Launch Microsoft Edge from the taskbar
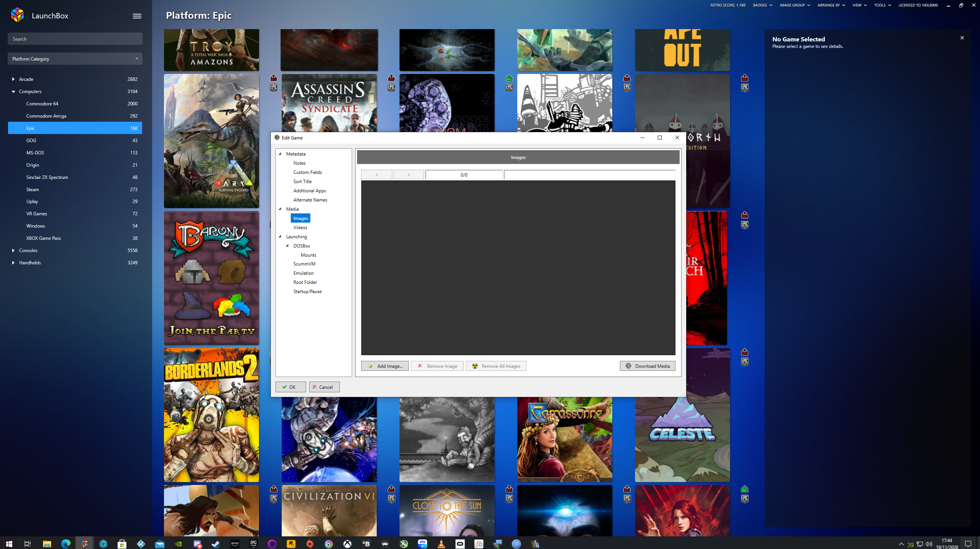 click(66, 544)
